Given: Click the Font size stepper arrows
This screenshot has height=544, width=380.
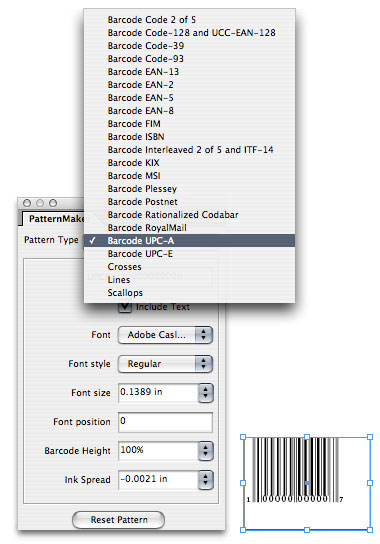Looking at the screenshot, I should coord(205,393).
